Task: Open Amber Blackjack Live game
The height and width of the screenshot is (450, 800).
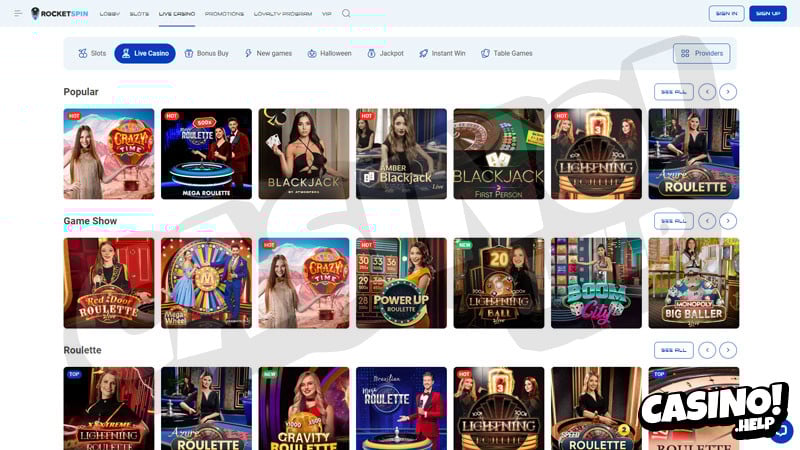Action: [x=401, y=154]
